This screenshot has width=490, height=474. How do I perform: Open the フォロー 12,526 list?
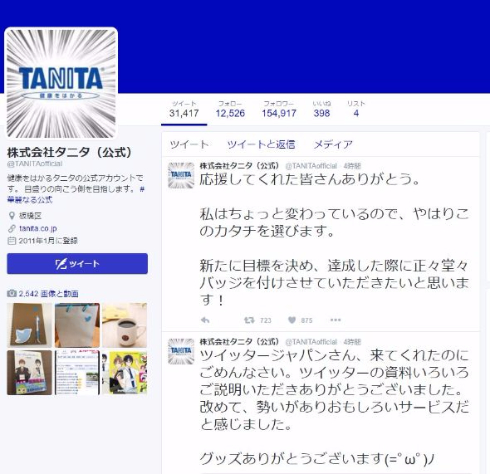pos(230,109)
